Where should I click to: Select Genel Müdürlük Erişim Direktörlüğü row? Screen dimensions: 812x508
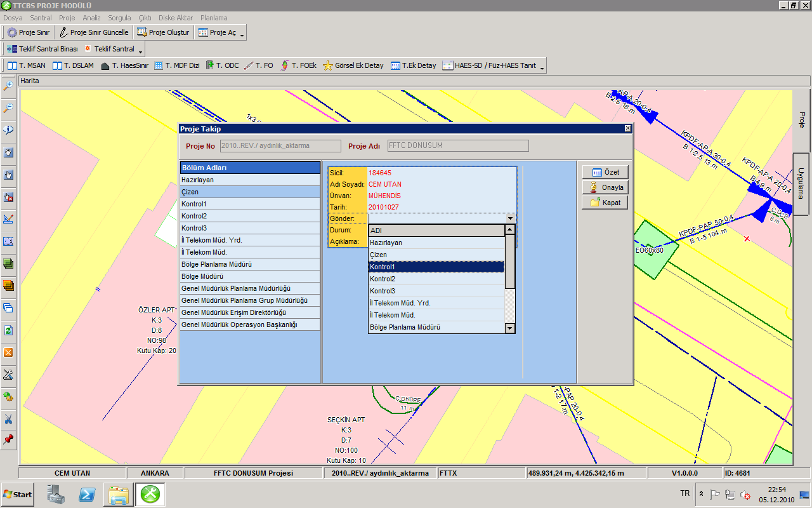tap(250, 312)
